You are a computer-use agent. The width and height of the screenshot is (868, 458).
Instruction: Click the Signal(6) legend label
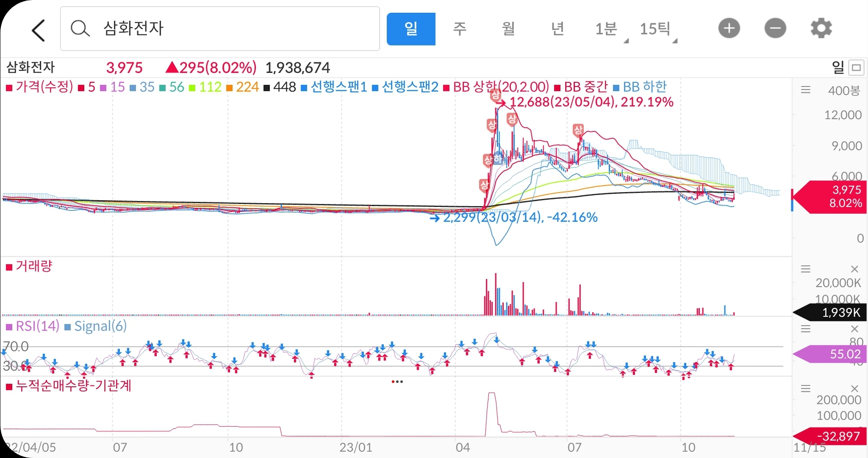tap(95, 326)
